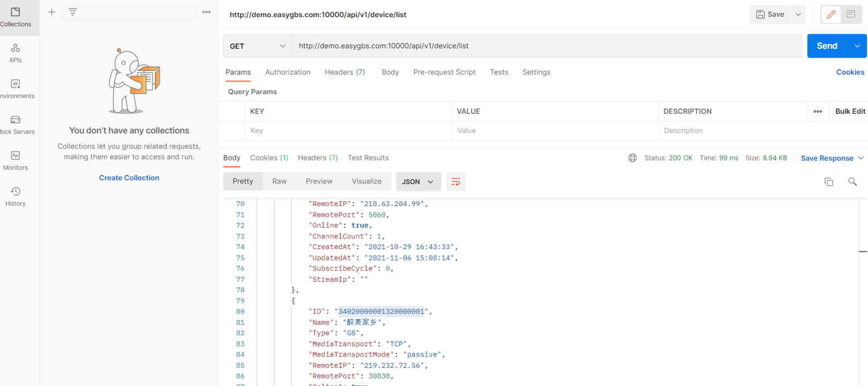Click the Cookies link
This screenshot has height=386, width=868.
(850, 72)
